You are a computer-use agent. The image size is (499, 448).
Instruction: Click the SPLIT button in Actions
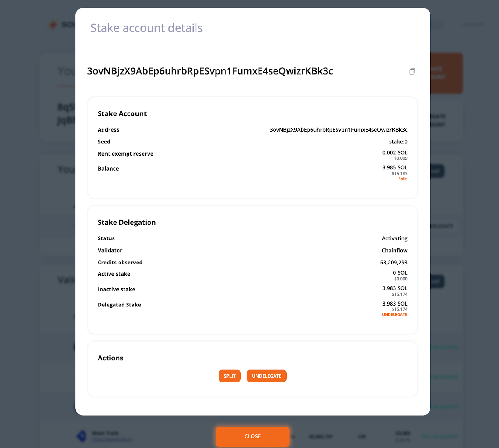(230, 376)
